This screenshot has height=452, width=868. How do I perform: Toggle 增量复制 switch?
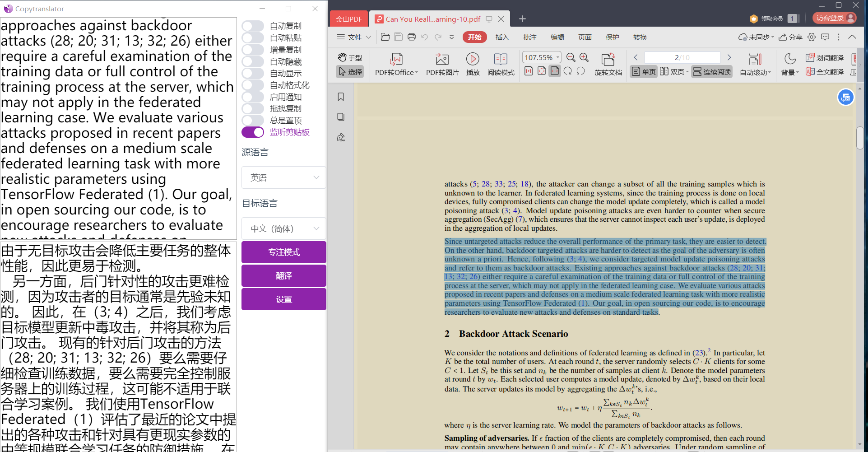pyautogui.click(x=253, y=50)
